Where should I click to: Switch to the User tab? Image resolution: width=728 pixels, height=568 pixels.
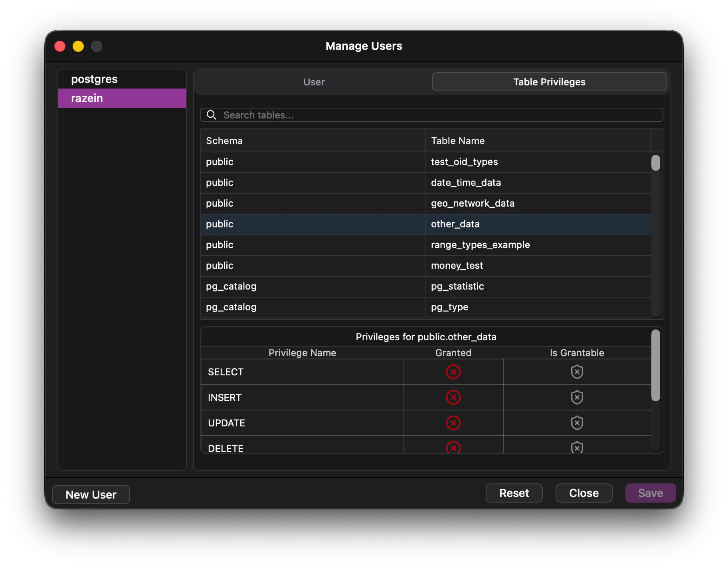[x=314, y=82]
